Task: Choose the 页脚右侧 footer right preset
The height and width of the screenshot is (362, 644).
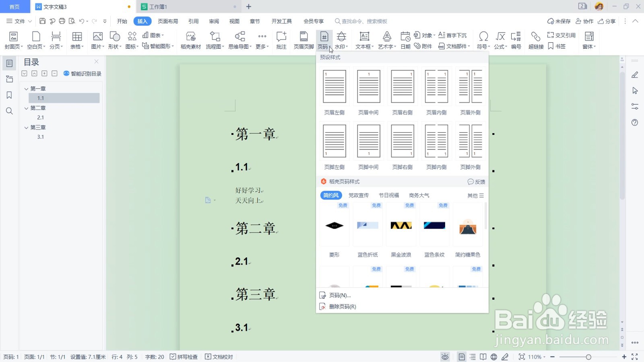Action: 402,146
